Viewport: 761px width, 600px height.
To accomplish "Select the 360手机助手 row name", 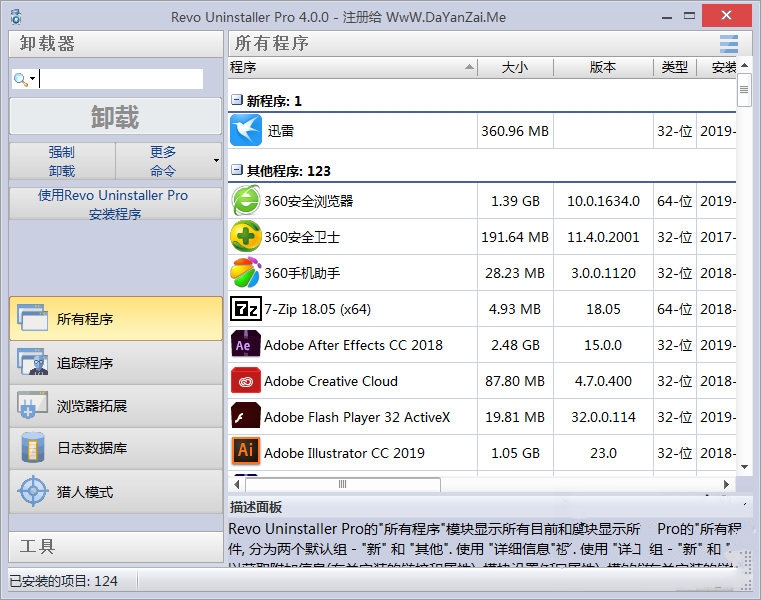I will pos(302,273).
